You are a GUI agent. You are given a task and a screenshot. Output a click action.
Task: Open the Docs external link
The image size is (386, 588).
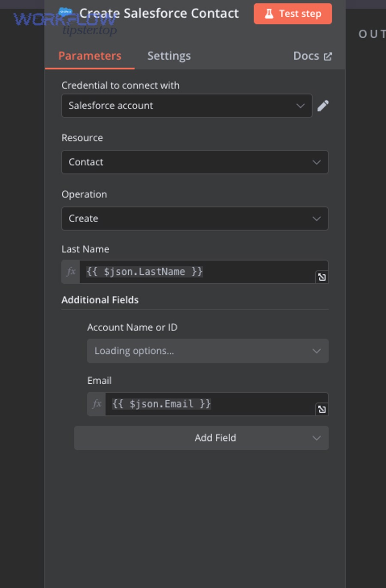pyautogui.click(x=312, y=56)
